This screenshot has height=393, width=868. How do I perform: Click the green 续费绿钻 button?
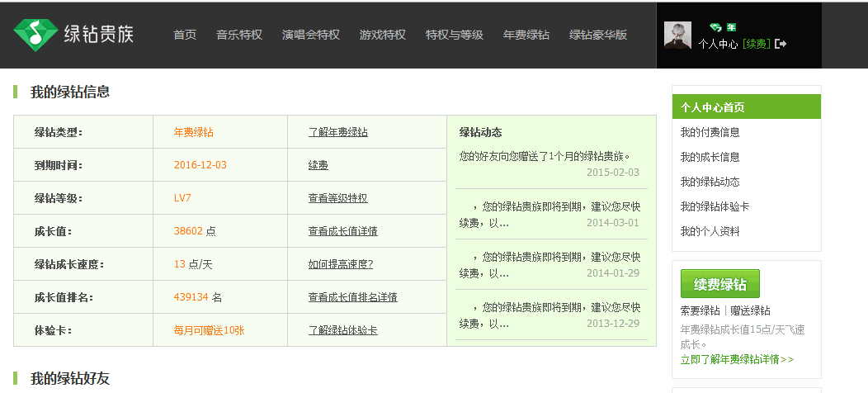tap(719, 284)
